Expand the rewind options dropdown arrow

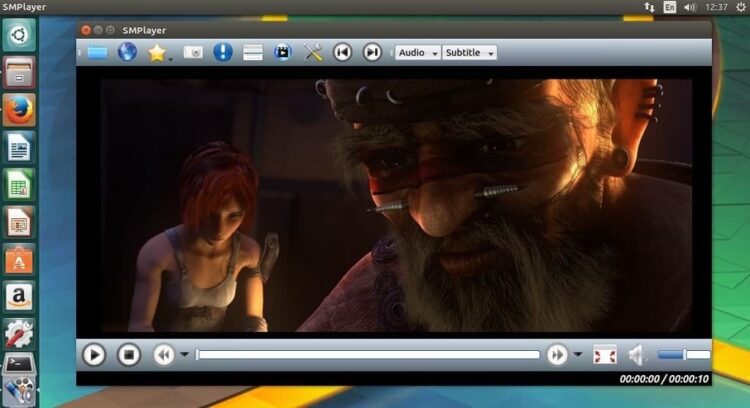click(184, 354)
